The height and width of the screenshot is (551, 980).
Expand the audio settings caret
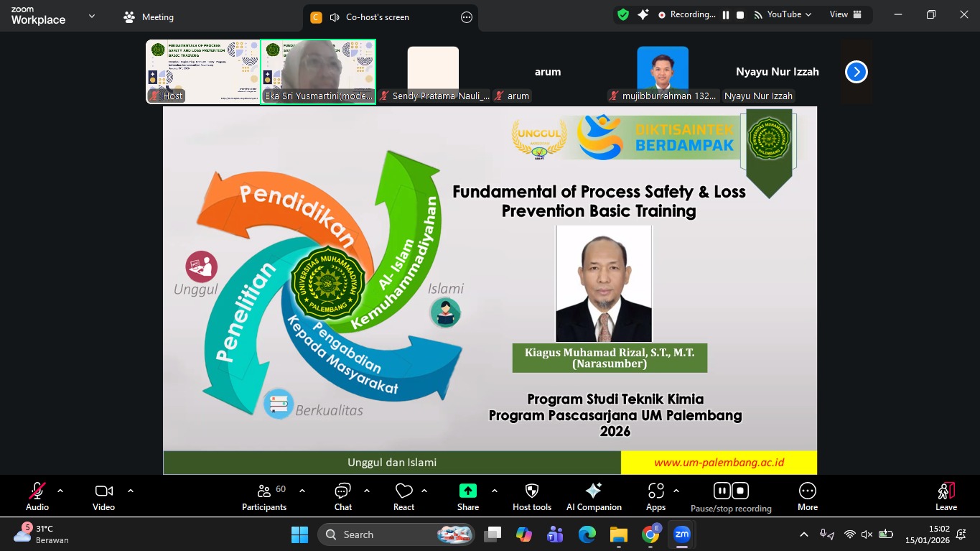pyautogui.click(x=60, y=491)
